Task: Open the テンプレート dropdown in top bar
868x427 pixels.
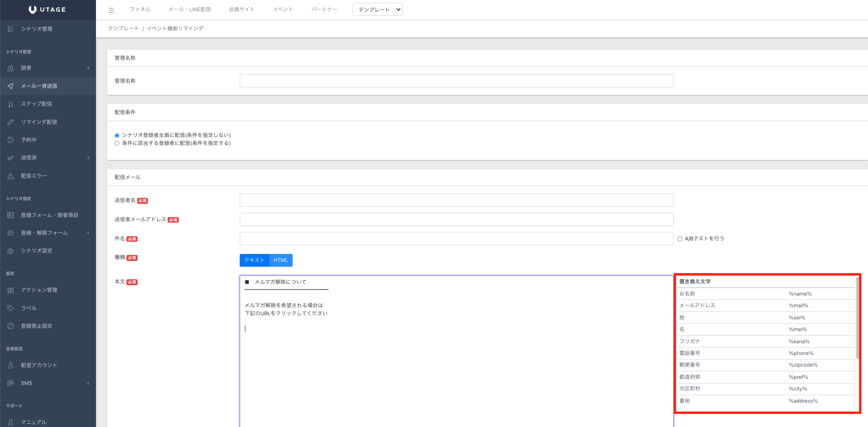Action: click(x=377, y=9)
